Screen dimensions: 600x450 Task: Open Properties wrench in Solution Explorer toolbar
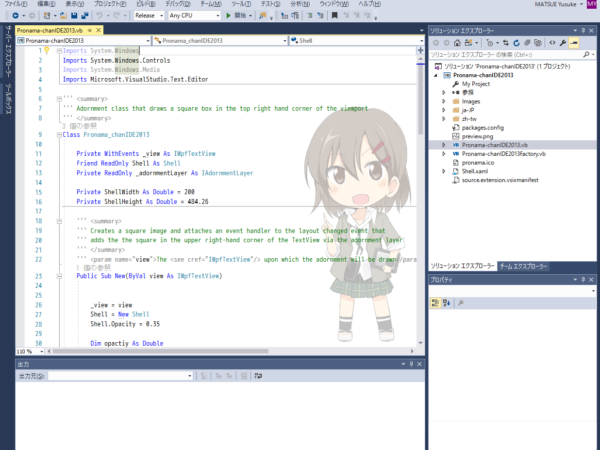pyautogui.click(x=563, y=43)
